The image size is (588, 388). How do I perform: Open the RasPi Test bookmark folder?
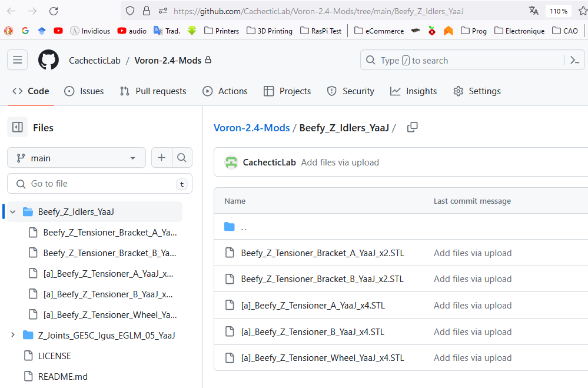click(x=321, y=31)
